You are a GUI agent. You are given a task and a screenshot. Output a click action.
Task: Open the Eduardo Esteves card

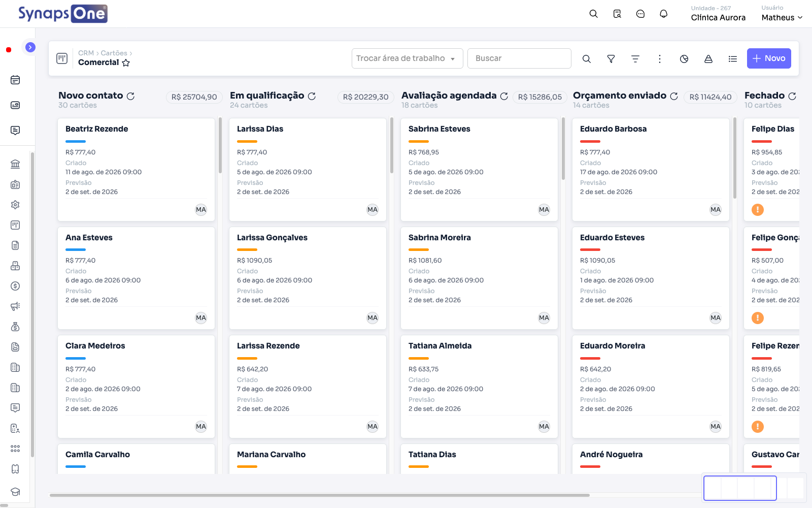651,278
